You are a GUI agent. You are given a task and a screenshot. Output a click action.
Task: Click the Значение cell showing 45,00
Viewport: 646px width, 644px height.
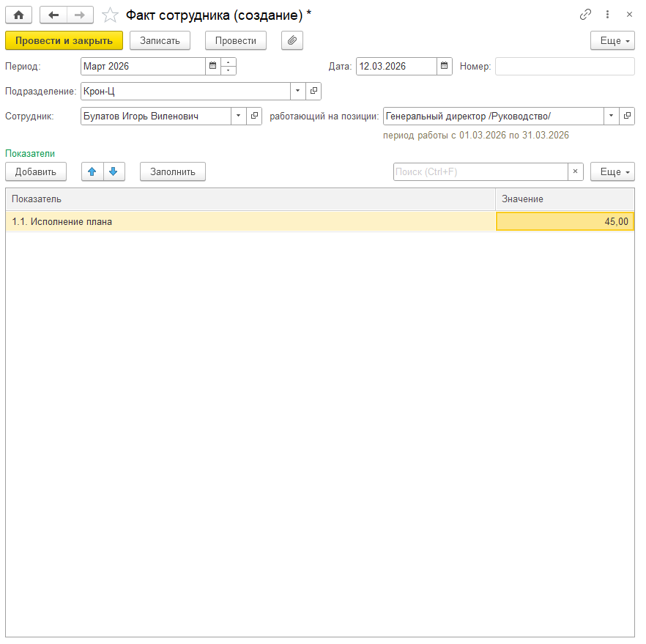(565, 221)
